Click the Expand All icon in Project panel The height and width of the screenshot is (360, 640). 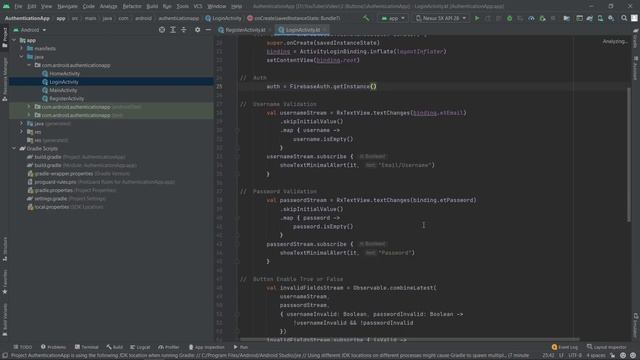point(173,30)
